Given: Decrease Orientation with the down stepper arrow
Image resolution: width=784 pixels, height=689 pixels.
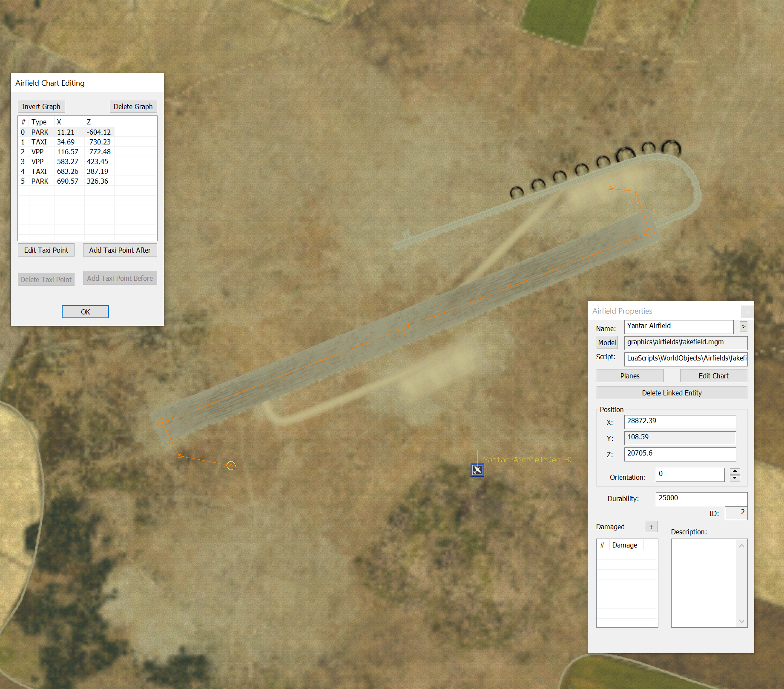Looking at the screenshot, I should point(735,478).
